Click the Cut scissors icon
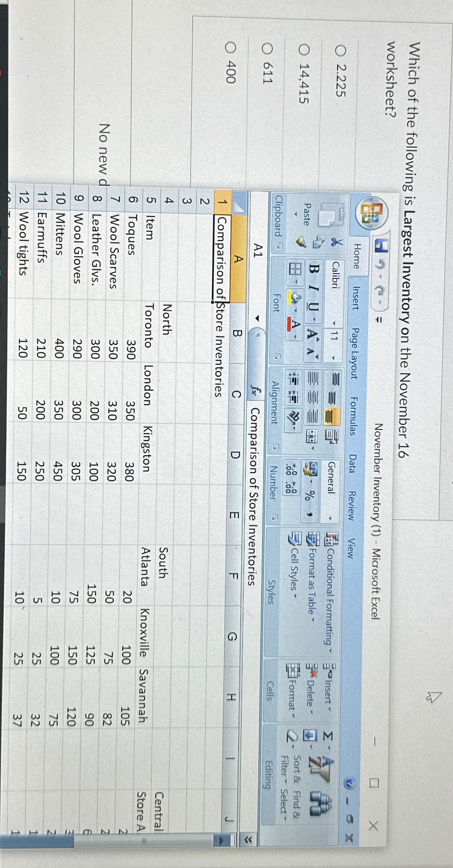453x868 pixels. click(x=337, y=242)
